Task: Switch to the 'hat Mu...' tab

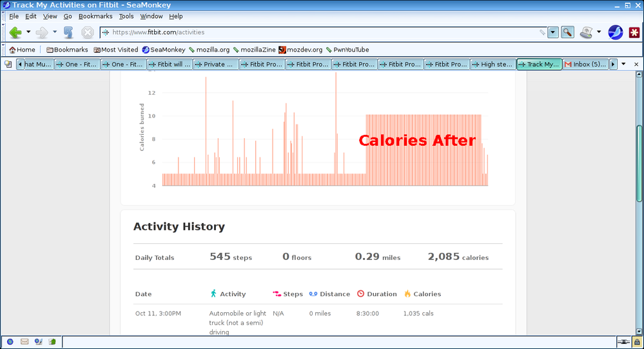Action: [38, 64]
